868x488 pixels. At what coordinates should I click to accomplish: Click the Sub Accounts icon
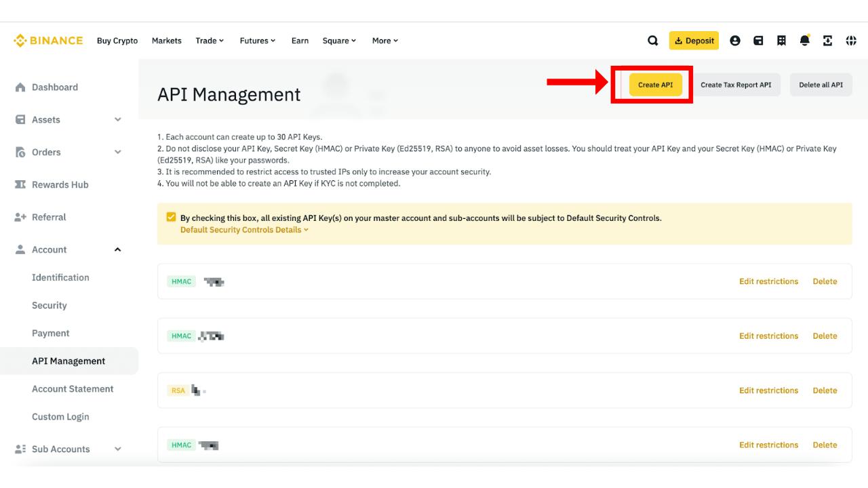coord(20,449)
